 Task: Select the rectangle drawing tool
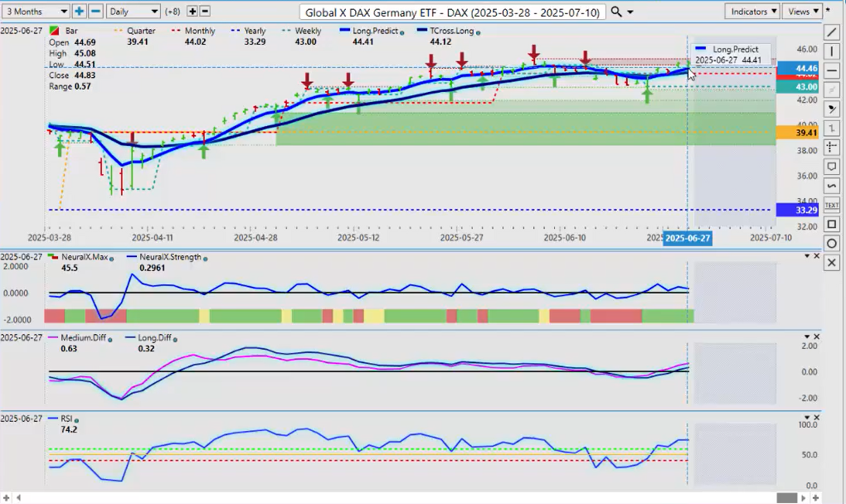pos(833,224)
